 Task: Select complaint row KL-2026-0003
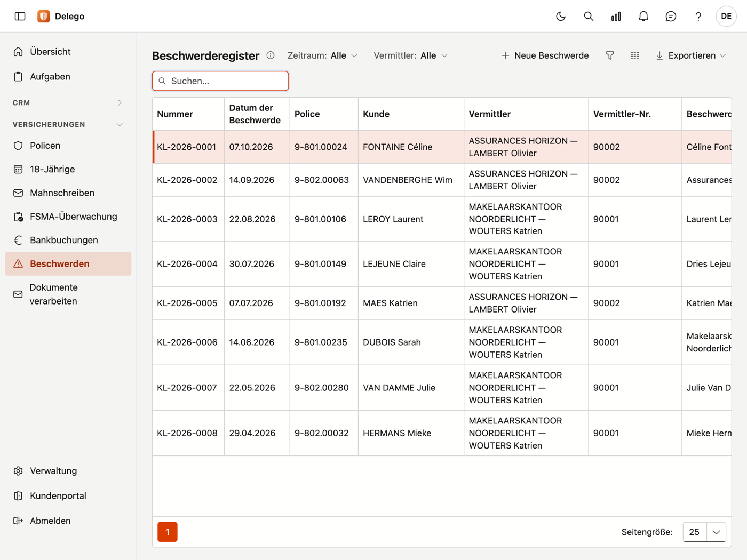pyautogui.click(x=442, y=219)
